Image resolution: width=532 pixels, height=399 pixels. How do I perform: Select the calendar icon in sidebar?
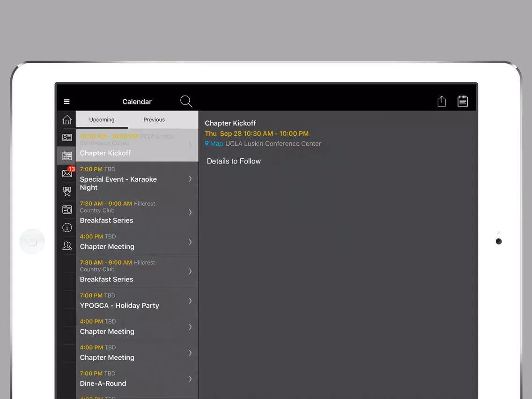coord(67,156)
